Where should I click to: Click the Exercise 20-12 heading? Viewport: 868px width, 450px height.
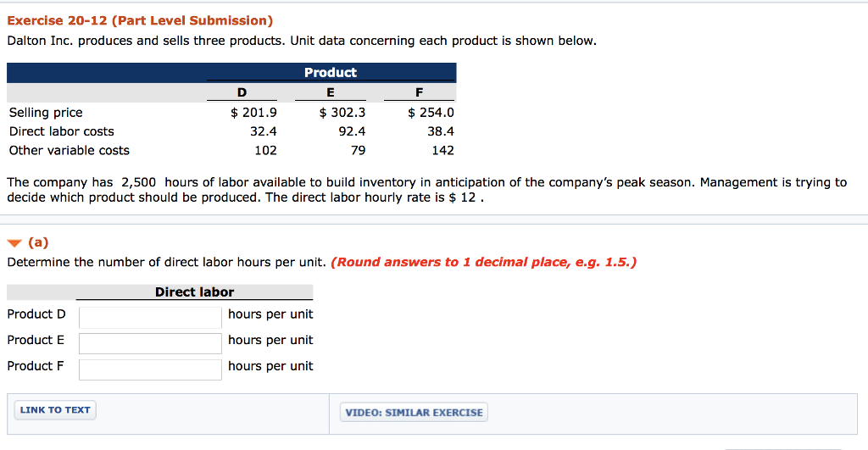coord(140,20)
